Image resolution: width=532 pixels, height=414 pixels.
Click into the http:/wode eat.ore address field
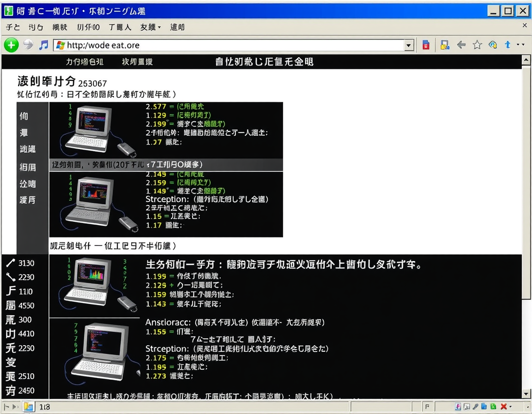(x=229, y=45)
